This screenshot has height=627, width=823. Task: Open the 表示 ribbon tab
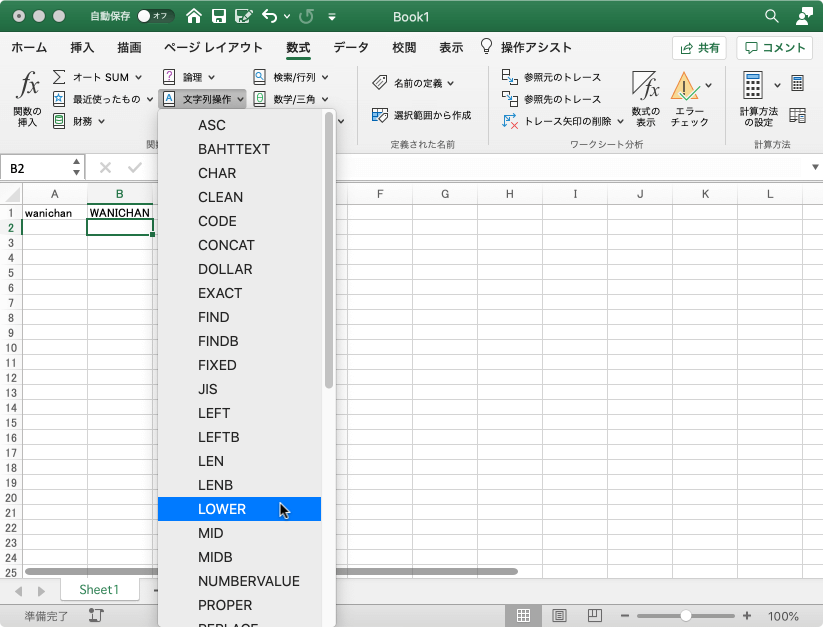click(x=451, y=47)
